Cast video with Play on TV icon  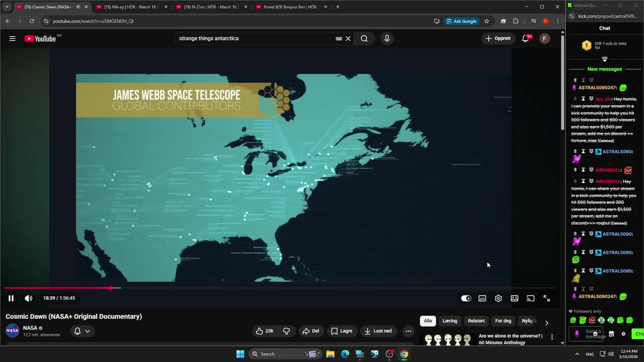pos(530,298)
